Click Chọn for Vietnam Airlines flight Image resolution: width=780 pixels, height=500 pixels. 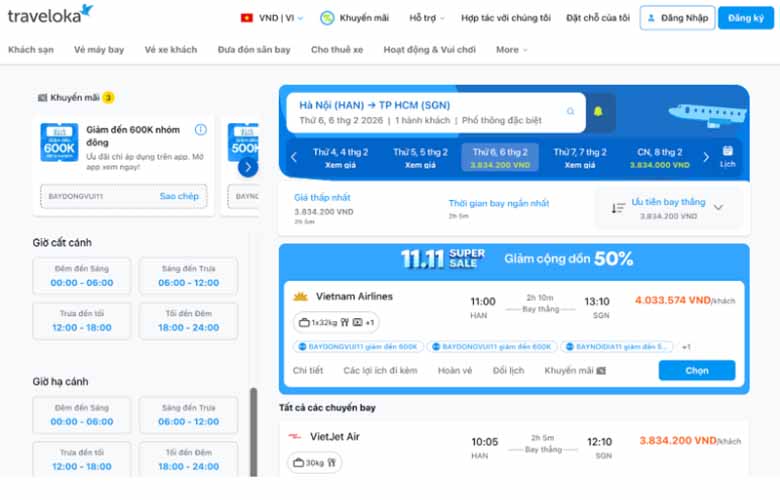(x=697, y=371)
